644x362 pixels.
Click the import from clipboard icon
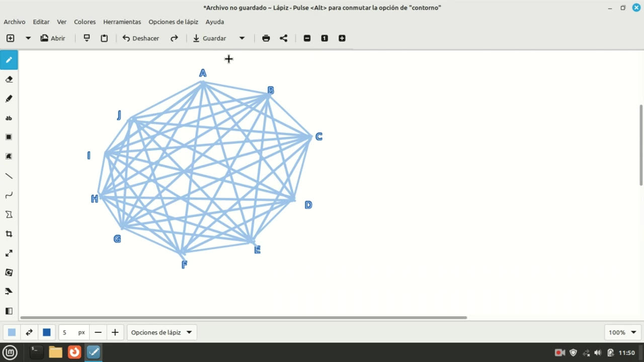(87, 38)
